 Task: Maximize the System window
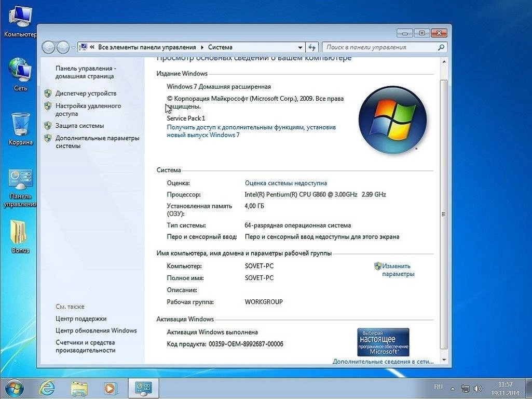click(x=422, y=33)
